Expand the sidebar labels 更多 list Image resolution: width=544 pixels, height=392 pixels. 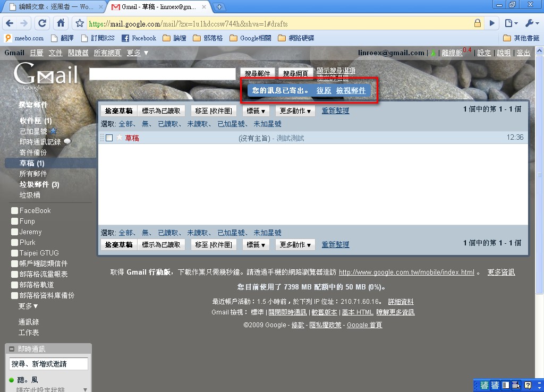click(28, 306)
